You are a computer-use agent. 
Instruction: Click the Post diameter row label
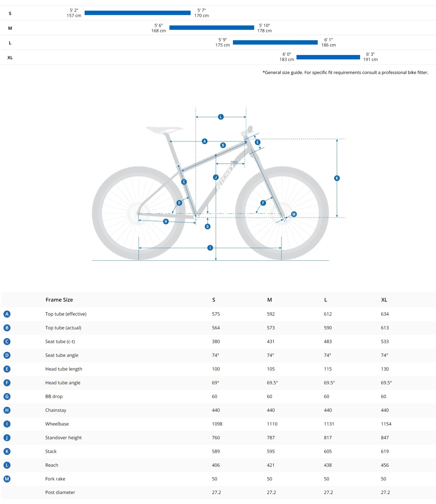[x=60, y=492]
